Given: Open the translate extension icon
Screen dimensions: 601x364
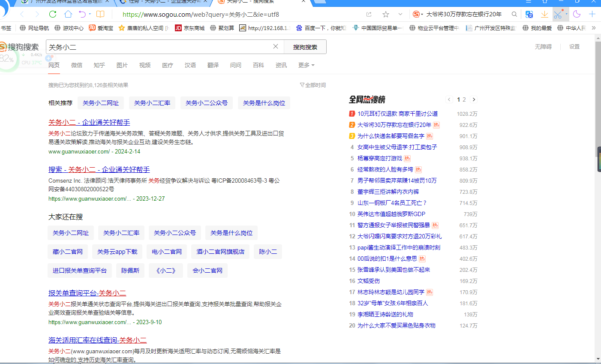Looking at the screenshot, I should point(529,14).
